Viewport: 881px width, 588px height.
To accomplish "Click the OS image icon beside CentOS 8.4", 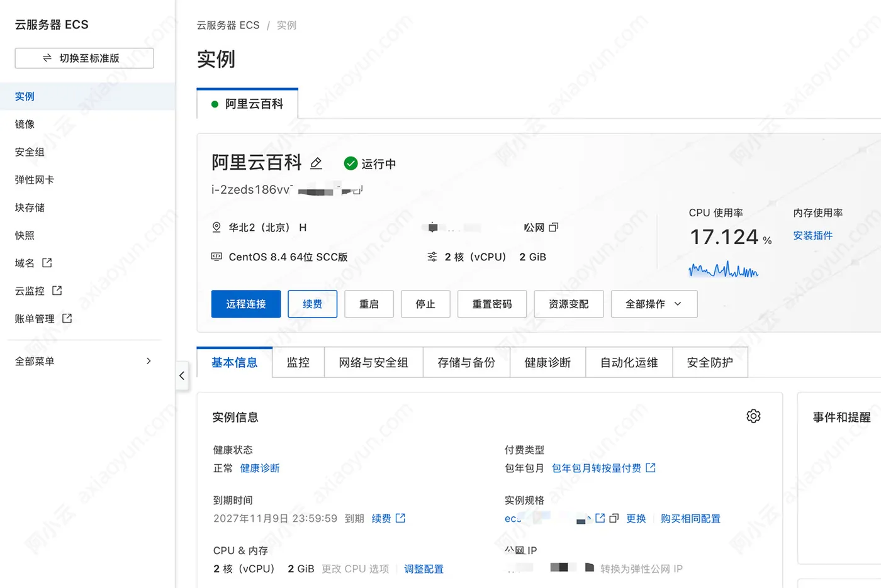I will tap(216, 257).
